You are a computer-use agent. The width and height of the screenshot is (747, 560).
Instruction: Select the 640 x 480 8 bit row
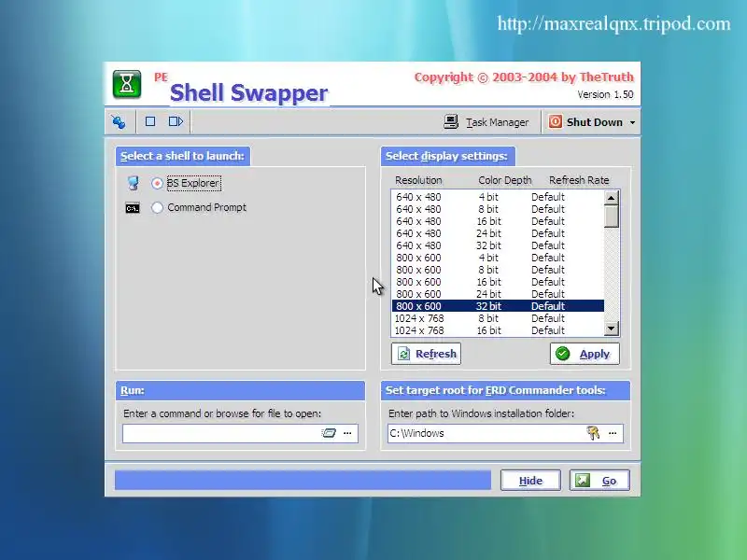coord(498,209)
